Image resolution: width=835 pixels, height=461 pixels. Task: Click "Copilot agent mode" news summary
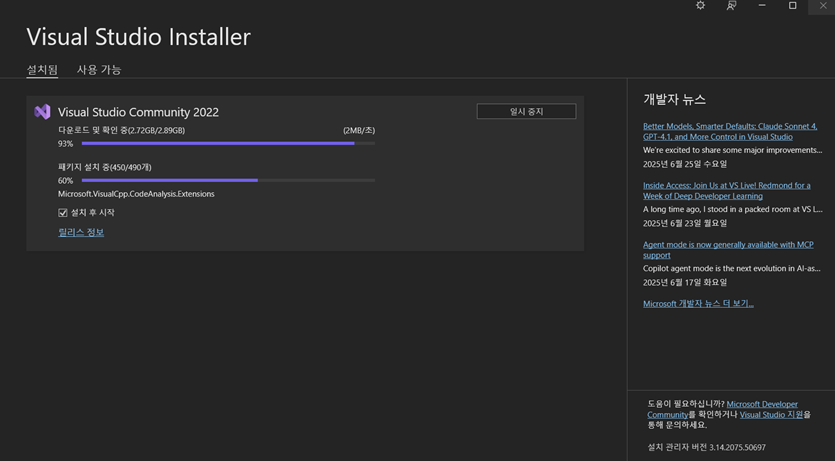[732, 268]
